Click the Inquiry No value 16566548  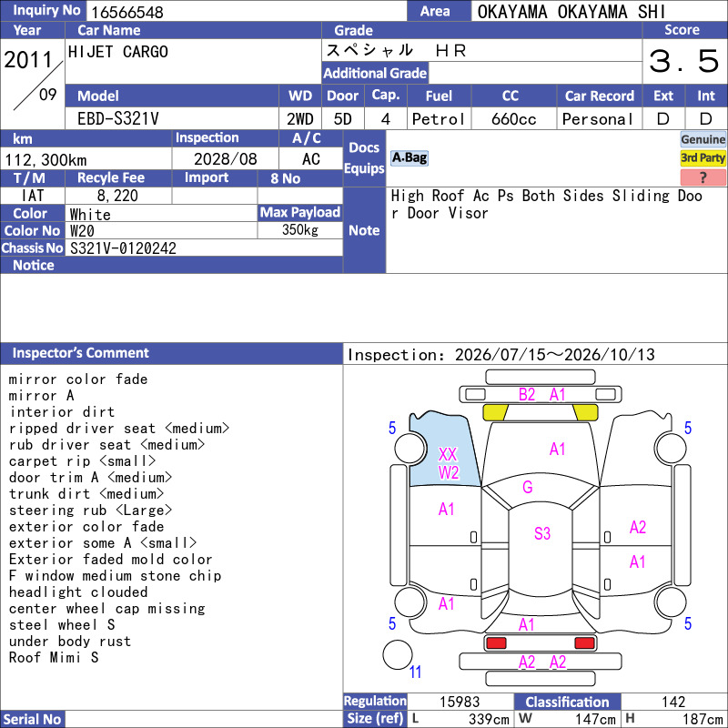pyautogui.click(x=127, y=12)
